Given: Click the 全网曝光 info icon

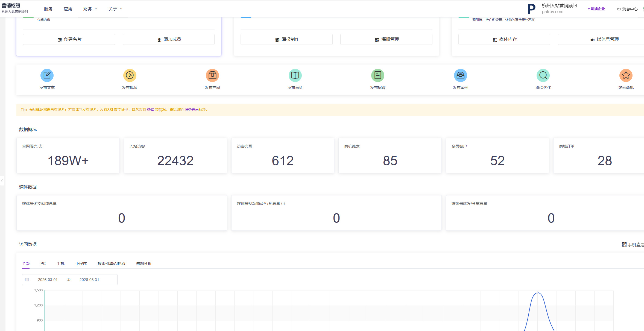Looking at the screenshot, I should tap(40, 146).
